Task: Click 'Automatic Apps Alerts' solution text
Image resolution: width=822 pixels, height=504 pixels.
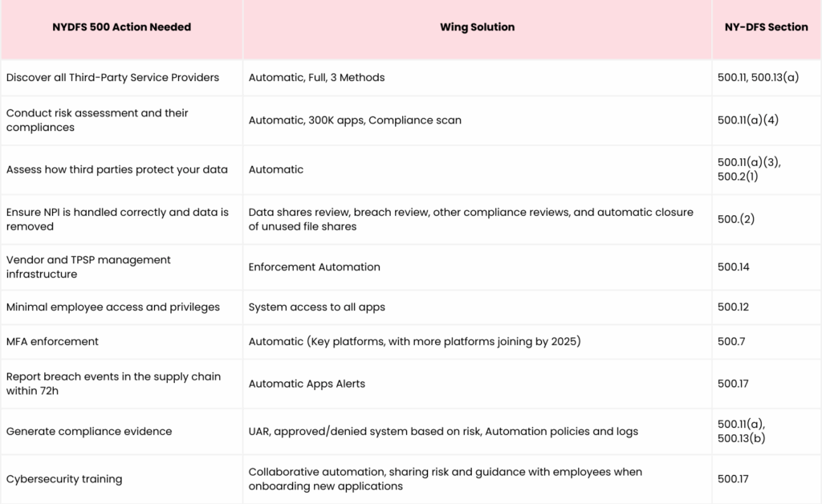Action: point(307,384)
